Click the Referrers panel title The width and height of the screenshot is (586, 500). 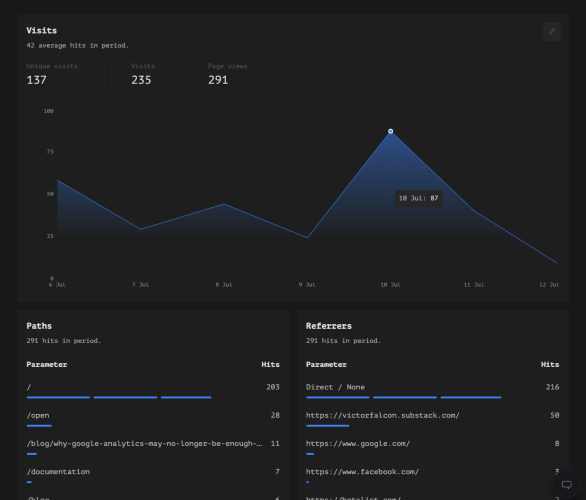[329, 326]
